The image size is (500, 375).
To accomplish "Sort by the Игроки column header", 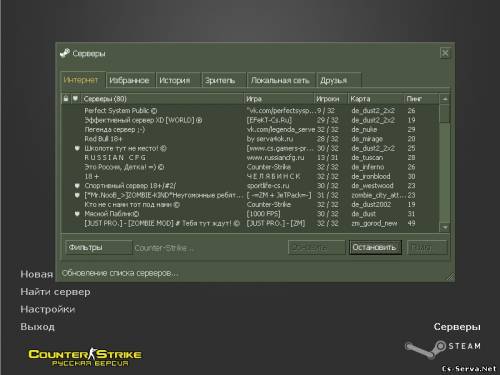I will [331, 99].
